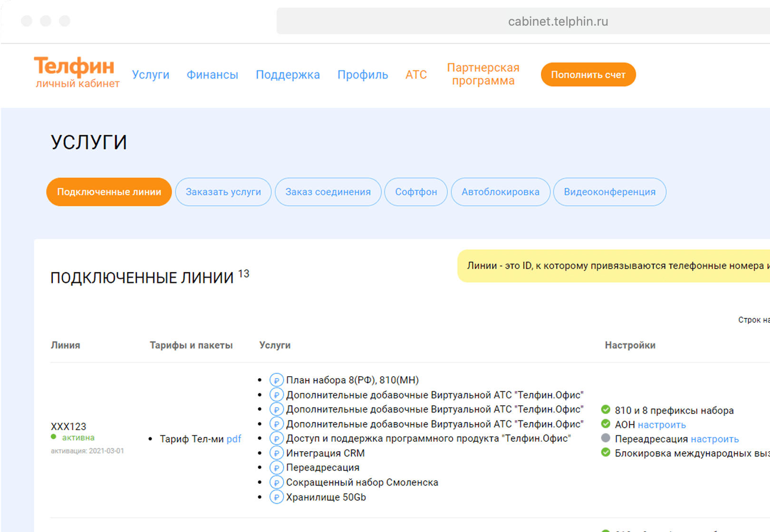Go to Поддержка section

(288, 75)
